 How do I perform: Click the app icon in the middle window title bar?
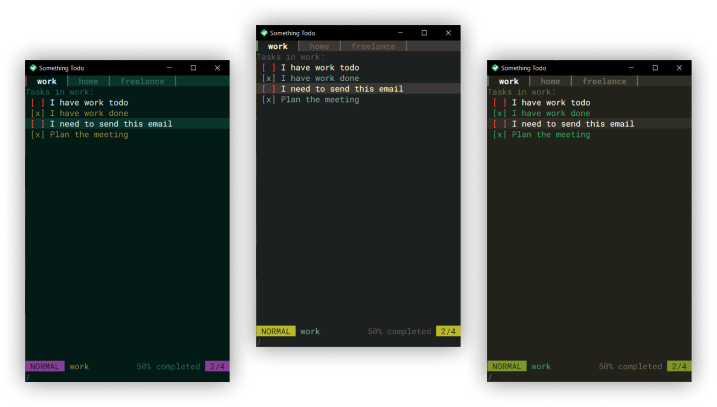(x=264, y=33)
